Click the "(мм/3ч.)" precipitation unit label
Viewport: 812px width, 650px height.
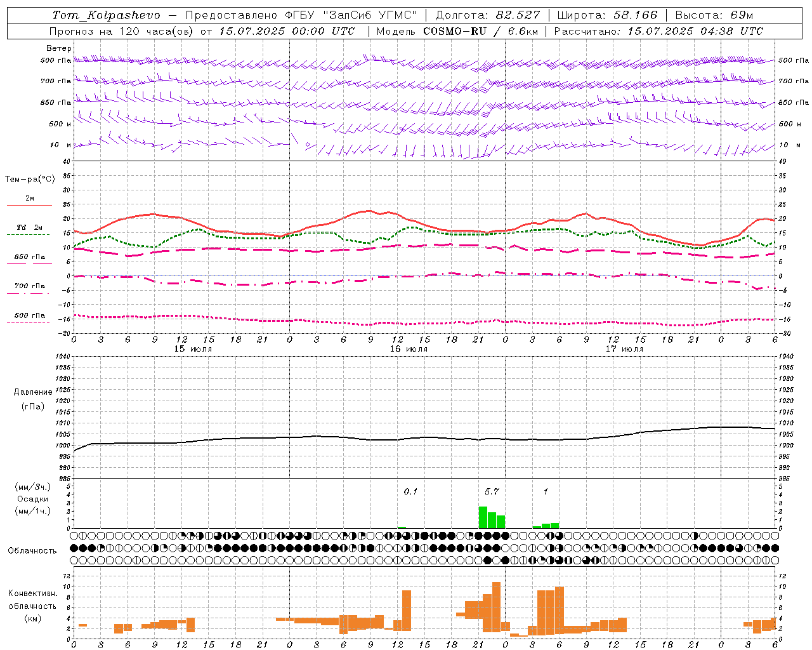tap(33, 487)
